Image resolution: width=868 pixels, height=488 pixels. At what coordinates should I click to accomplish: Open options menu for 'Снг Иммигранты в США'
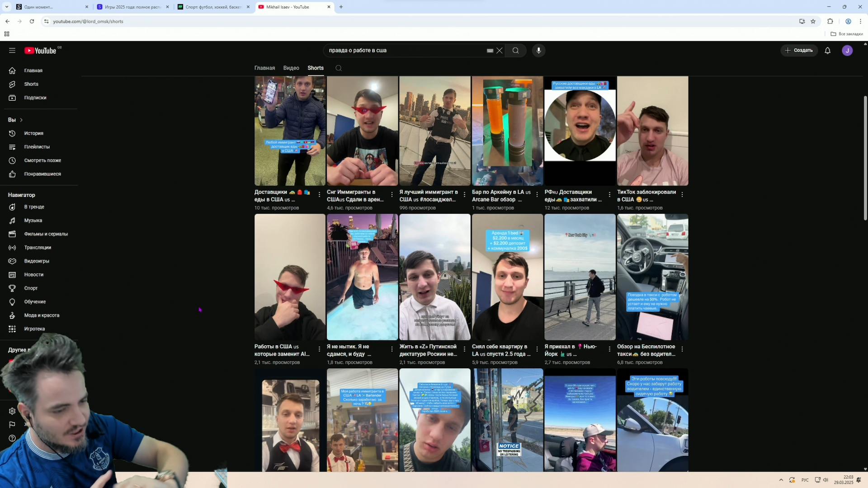[x=392, y=195]
